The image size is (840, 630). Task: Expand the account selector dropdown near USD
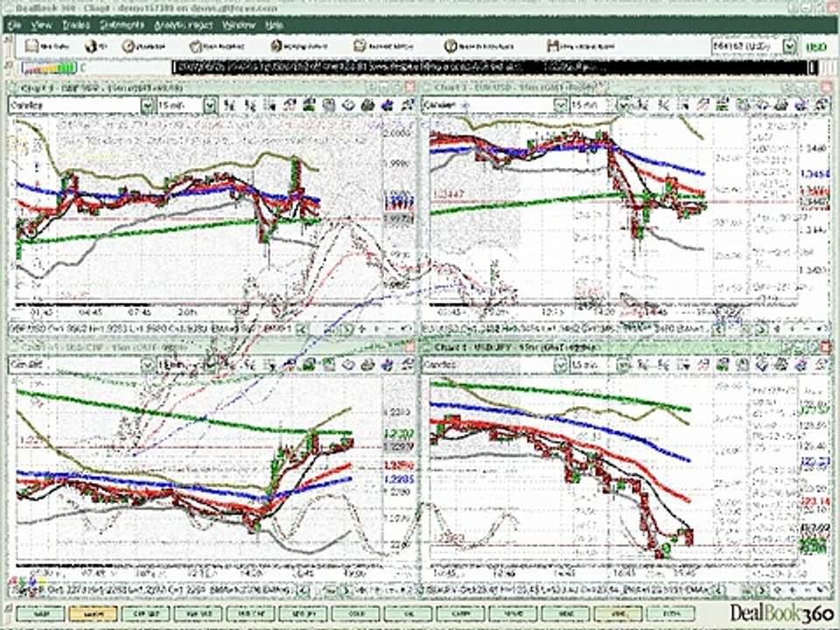[789, 46]
